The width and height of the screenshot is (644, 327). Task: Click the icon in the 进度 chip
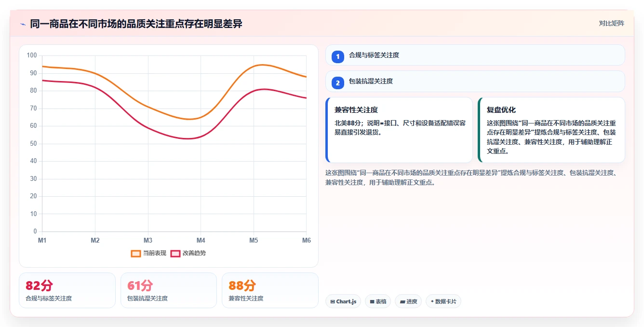[x=402, y=301]
